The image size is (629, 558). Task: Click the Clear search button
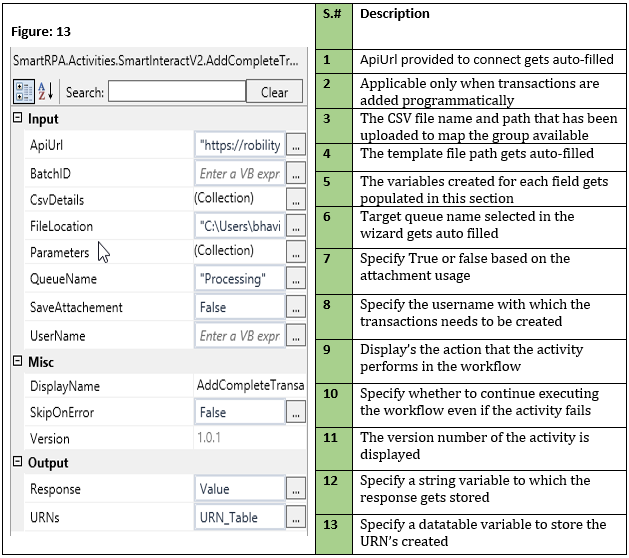(274, 92)
